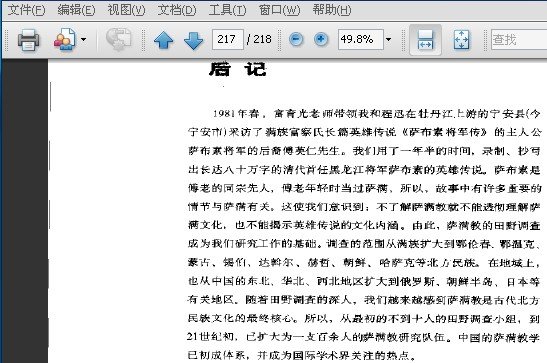Click the zoom percentage field 49.8%
The image size is (547, 363).
[361, 39]
